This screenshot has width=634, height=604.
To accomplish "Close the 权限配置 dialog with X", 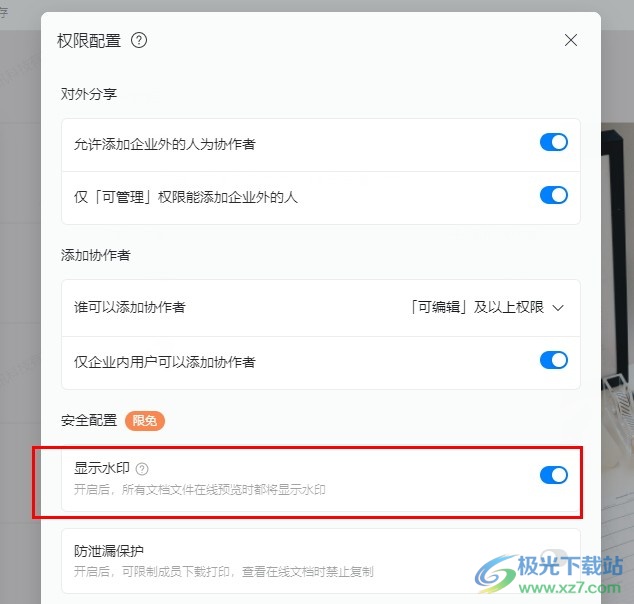I will pyautogui.click(x=571, y=40).
